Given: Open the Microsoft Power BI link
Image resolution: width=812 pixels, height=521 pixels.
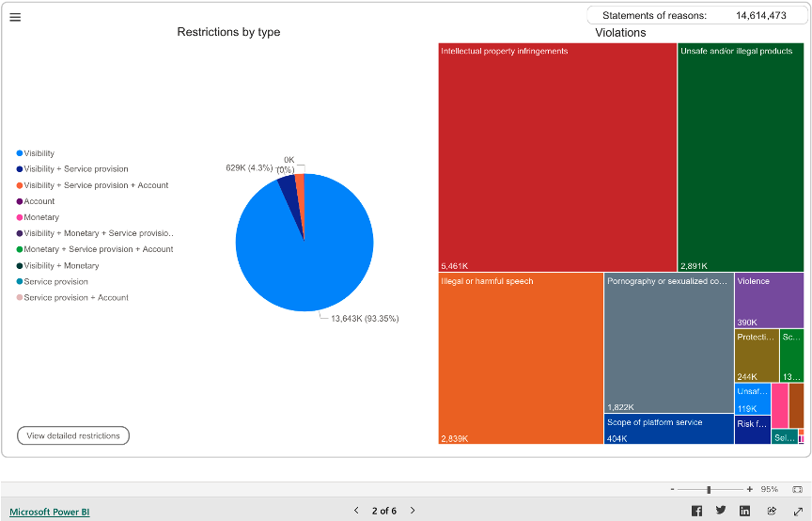Looking at the screenshot, I should coord(49,512).
